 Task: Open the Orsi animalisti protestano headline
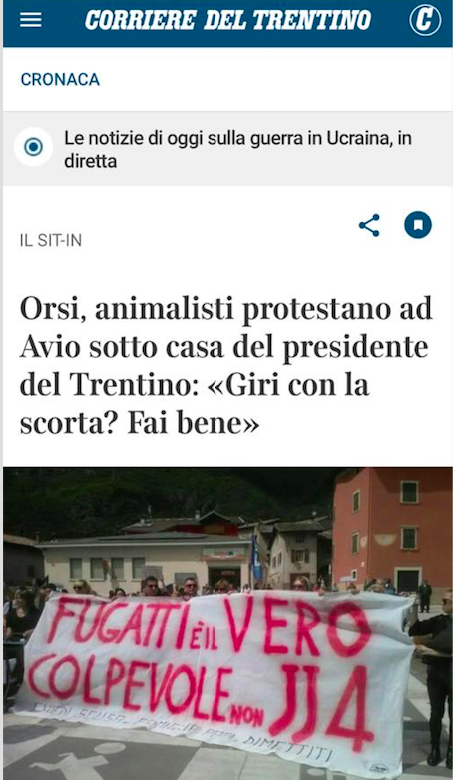[x=226, y=366]
